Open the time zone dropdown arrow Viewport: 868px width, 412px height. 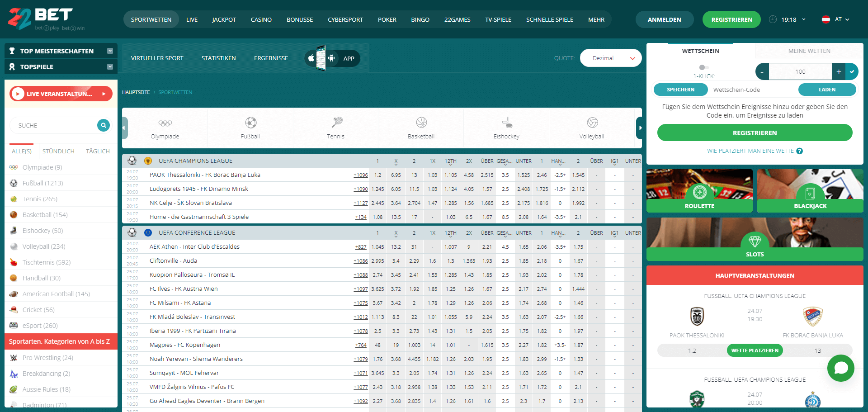coord(804,19)
